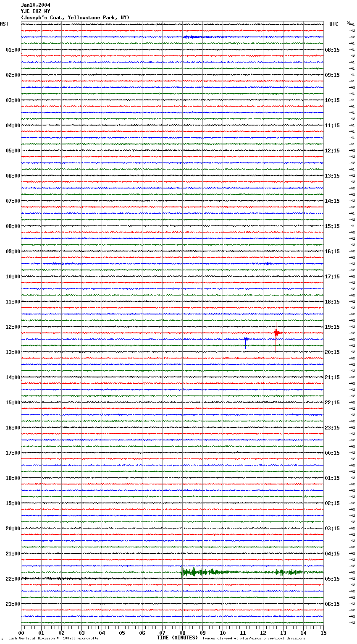Click the UTC time label "06:15"
The width and height of the screenshot is (357, 644).
click(332, 604)
